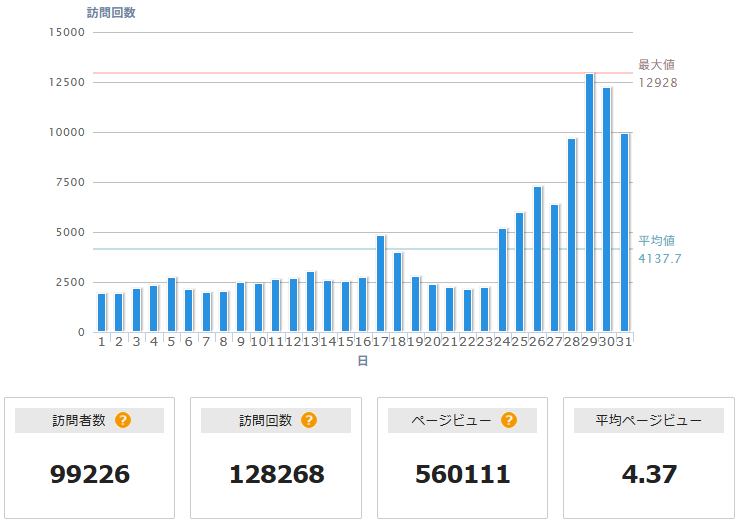The width and height of the screenshot is (741, 523).
Task: Click the visitor count value 99226
Action: (90, 474)
